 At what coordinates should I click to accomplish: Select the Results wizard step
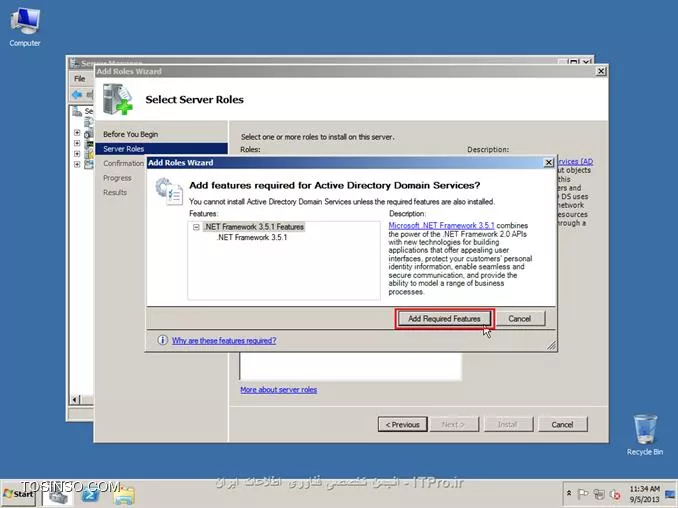(115, 192)
